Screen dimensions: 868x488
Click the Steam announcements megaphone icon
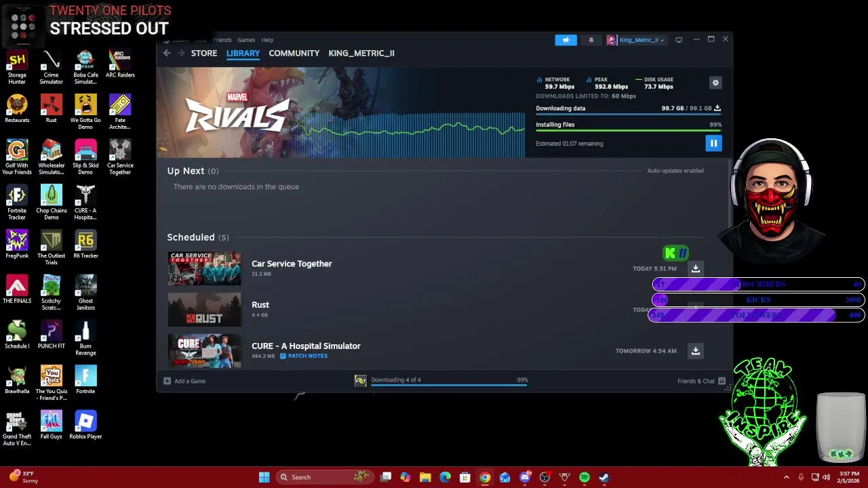coord(566,40)
